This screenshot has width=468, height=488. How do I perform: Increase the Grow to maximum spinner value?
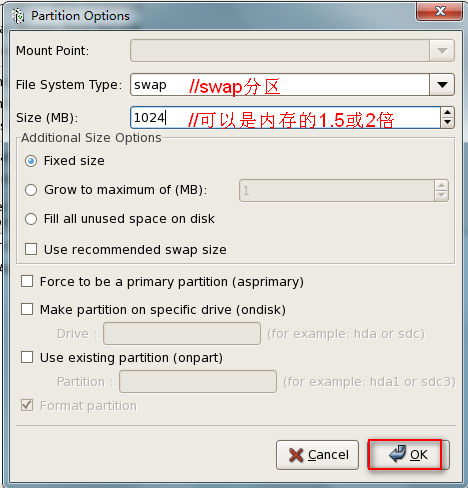tap(442, 185)
